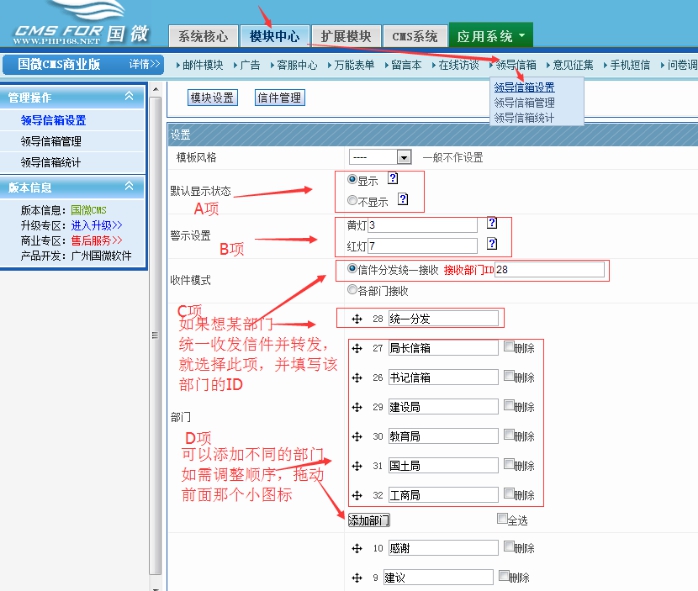Screen dimensions: 698x591
Task: Select the 不显示 radio option
Action: (x=351, y=201)
